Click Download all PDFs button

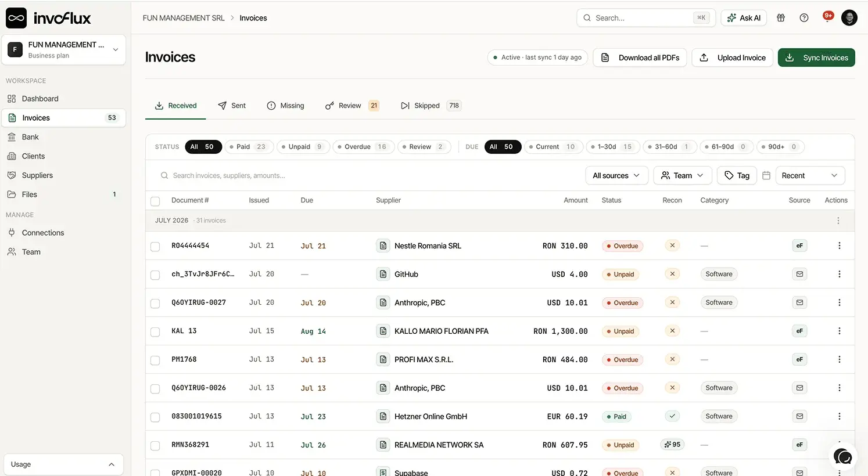pyautogui.click(x=640, y=57)
